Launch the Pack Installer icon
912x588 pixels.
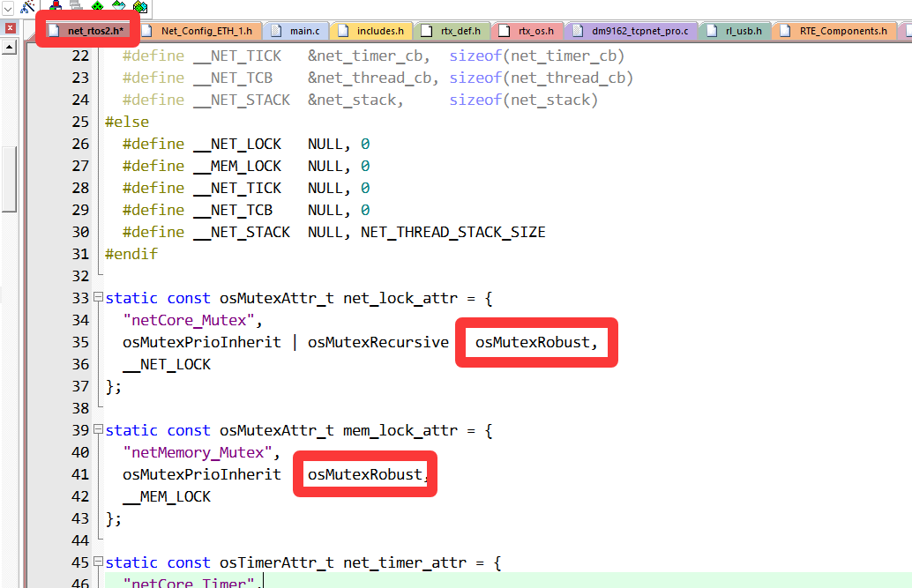(x=139, y=7)
